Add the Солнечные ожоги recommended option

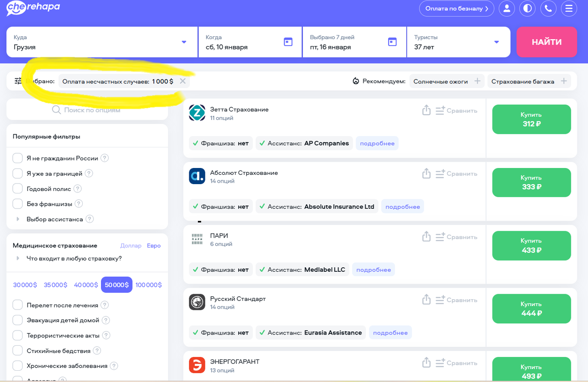coord(477,81)
